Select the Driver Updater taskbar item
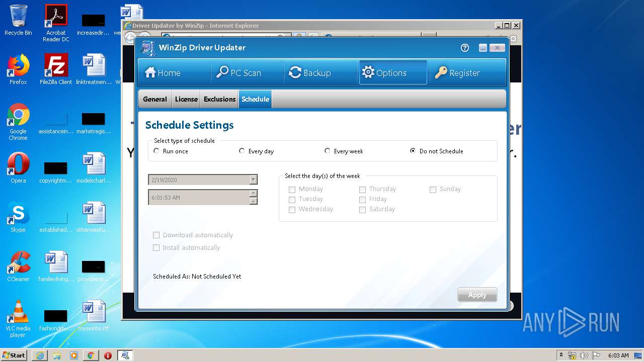Image resolution: width=644 pixels, height=362 pixels. [x=125, y=355]
